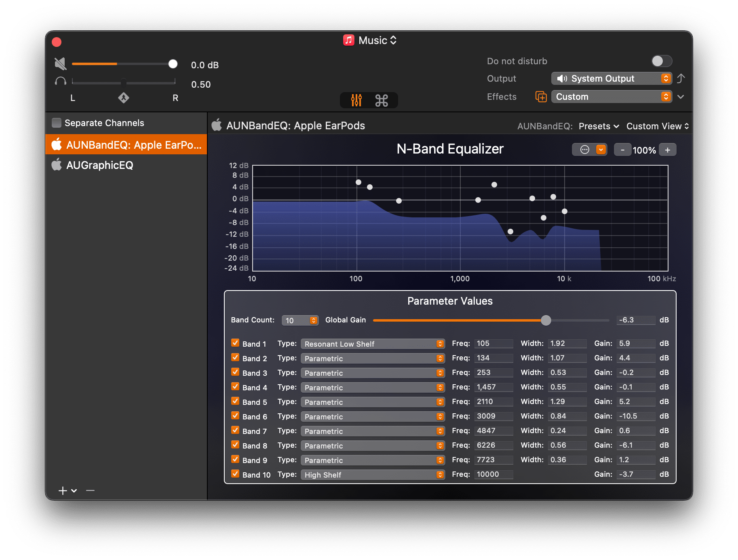Screen dimensions: 738x560
Task: Click Band 1 control point on graph
Action: pos(358,182)
